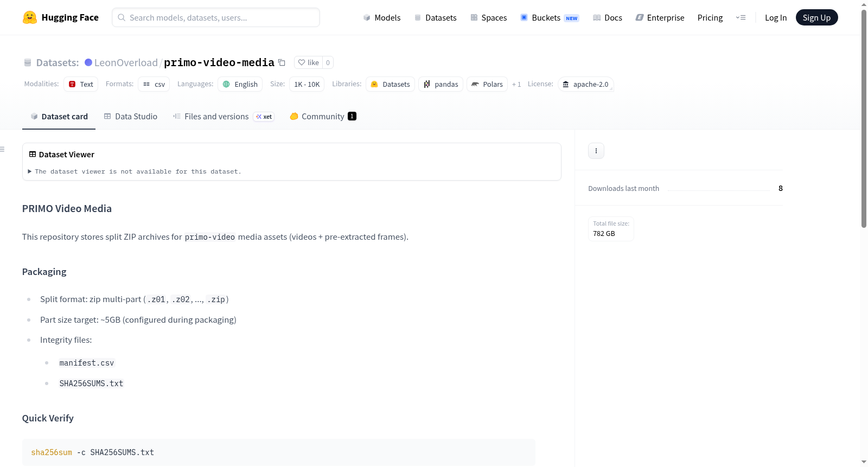Open the Models navigation link
This screenshot has height=467, width=868.
pos(382,17)
